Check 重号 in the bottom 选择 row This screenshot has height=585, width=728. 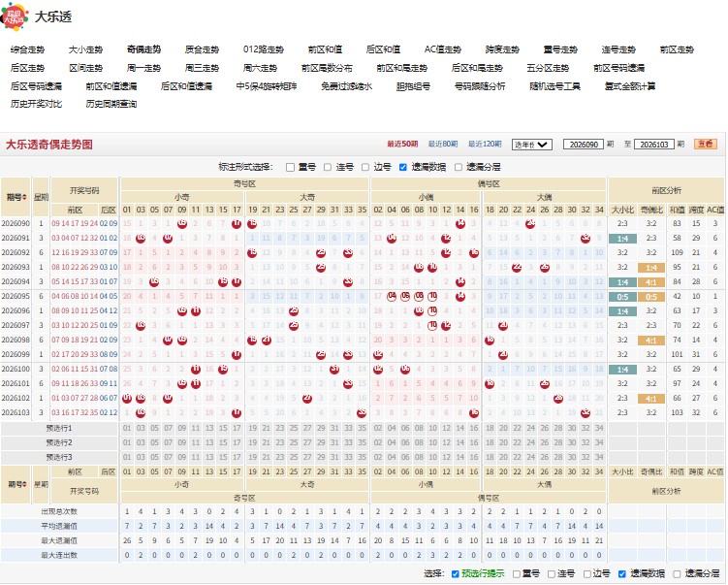click(x=517, y=574)
